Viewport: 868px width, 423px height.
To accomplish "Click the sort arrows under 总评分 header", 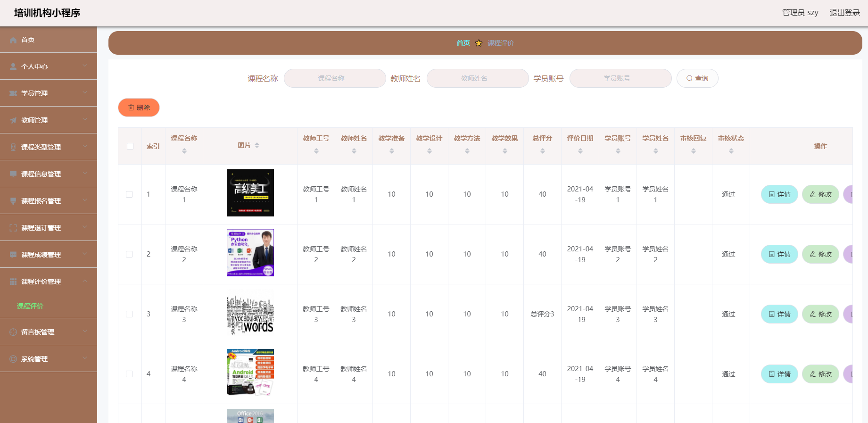I will tap(542, 151).
